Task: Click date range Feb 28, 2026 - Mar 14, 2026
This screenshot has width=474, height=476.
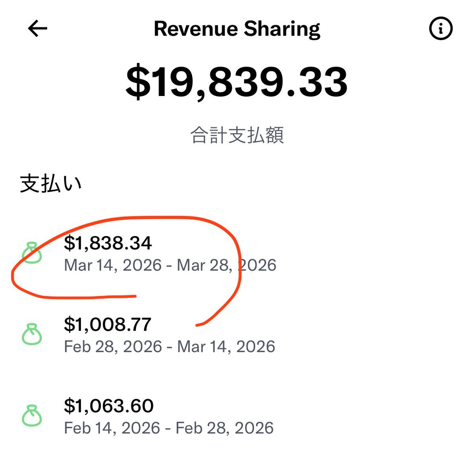Action: coord(170,346)
